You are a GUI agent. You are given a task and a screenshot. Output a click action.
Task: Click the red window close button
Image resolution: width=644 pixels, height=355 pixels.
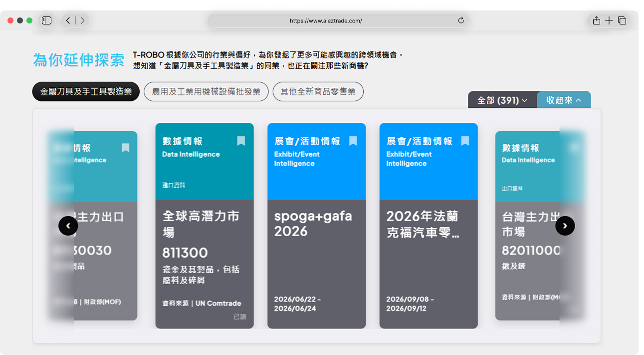click(10, 20)
